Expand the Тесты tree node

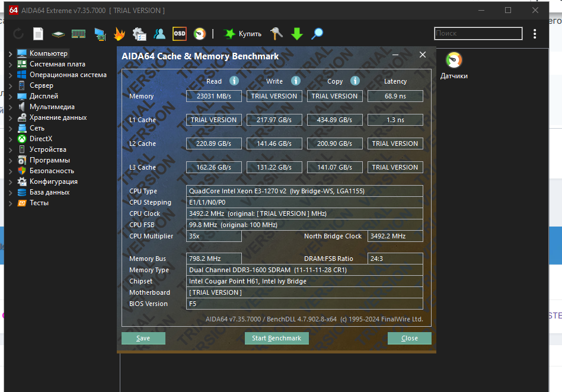pos(11,203)
